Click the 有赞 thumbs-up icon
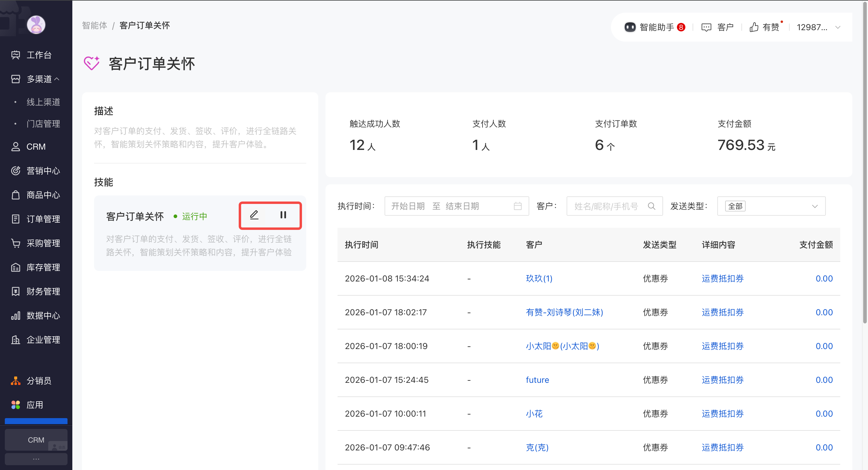 click(x=754, y=27)
